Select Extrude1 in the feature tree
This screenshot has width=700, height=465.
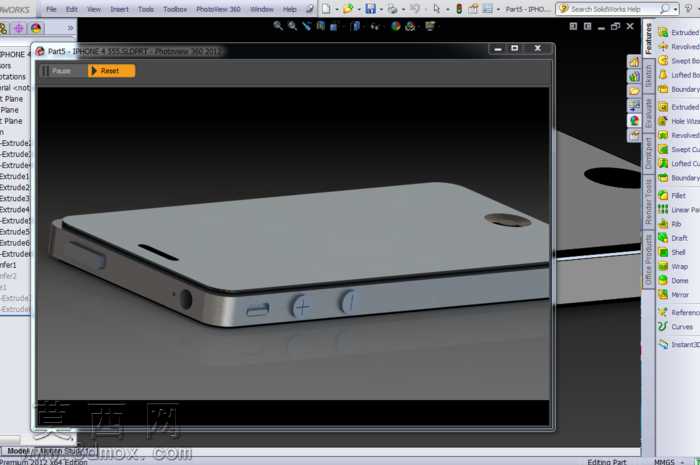click(x=15, y=176)
